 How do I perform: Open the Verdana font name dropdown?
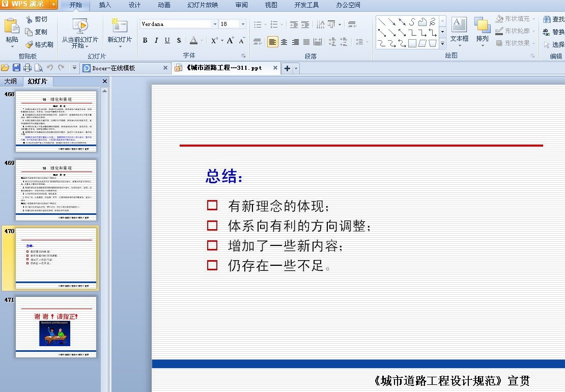click(x=214, y=24)
